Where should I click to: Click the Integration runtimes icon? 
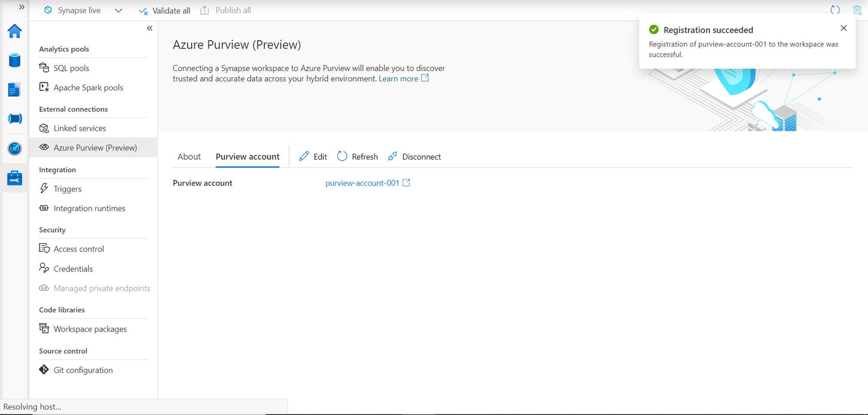pyautogui.click(x=44, y=208)
